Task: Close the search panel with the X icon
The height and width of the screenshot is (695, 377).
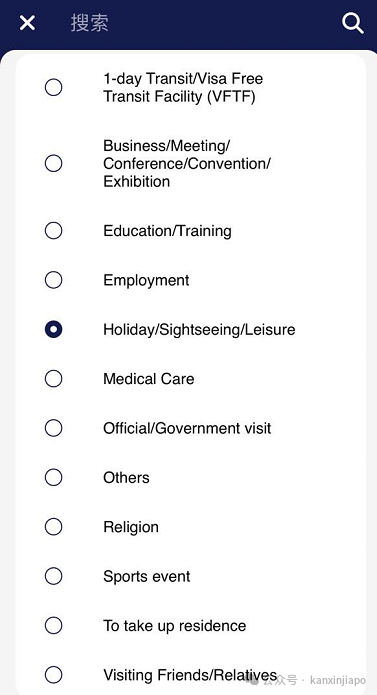Action: click(27, 23)
